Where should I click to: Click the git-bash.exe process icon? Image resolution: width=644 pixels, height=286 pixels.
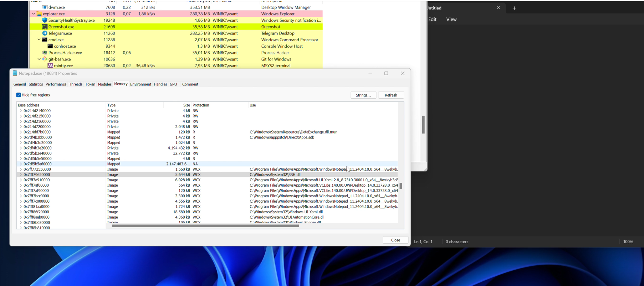tap(45, 59)
